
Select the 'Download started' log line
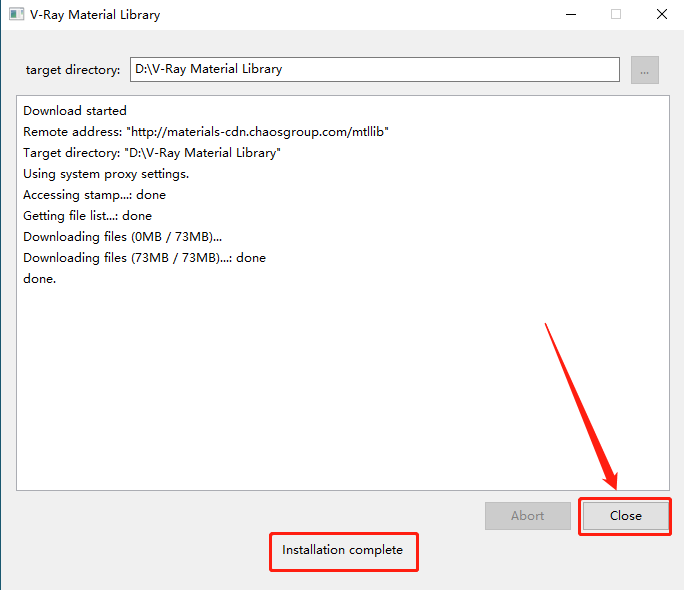click(x=75, y=111)
